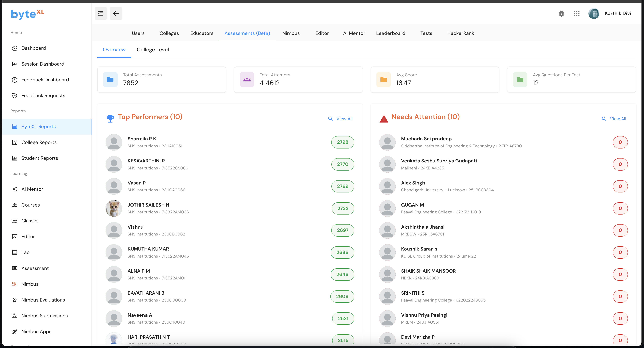The image size is (644, 348).
Task: Click Sharmila.R K score badge 2798
Action: click(x=343, y=142)
